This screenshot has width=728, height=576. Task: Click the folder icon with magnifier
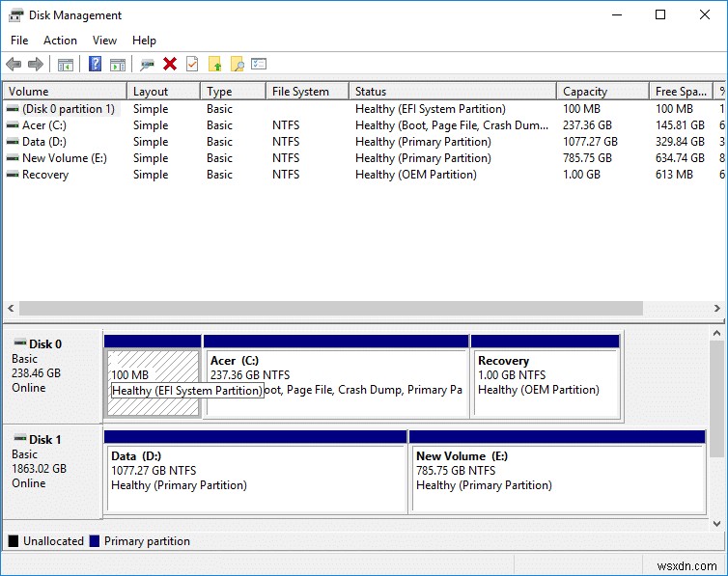[237, 64]
